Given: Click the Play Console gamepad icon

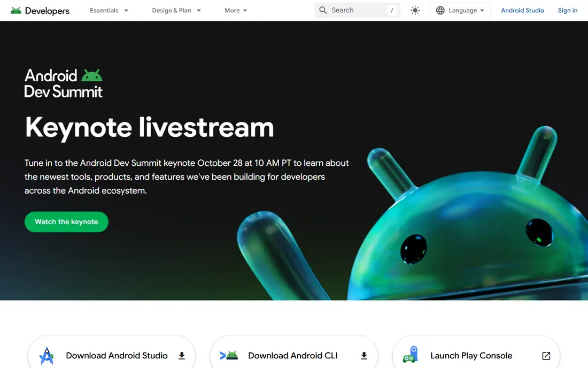Looking at the screenshot, I should pyautogui.click(x=410, y=355).
